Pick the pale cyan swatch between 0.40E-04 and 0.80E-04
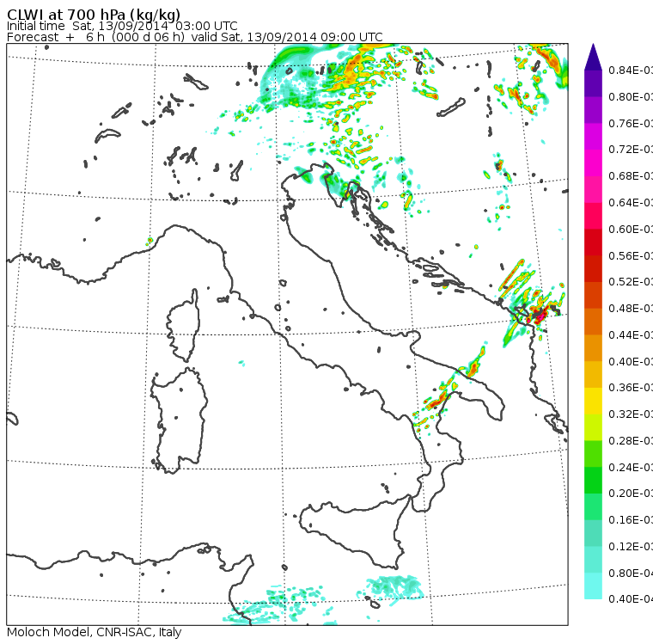653x644 pixels. click(593, 586)
